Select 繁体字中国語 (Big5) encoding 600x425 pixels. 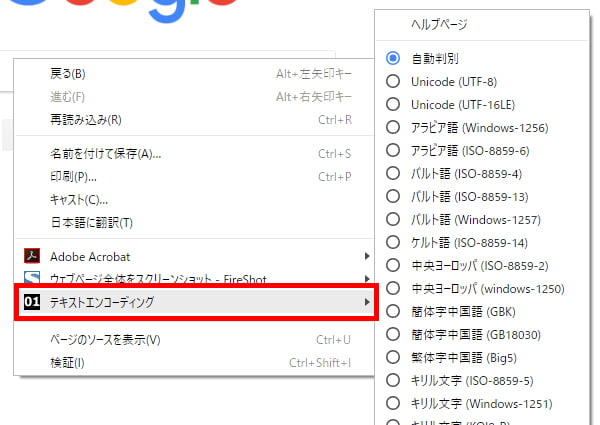click(x=393, y=357)
